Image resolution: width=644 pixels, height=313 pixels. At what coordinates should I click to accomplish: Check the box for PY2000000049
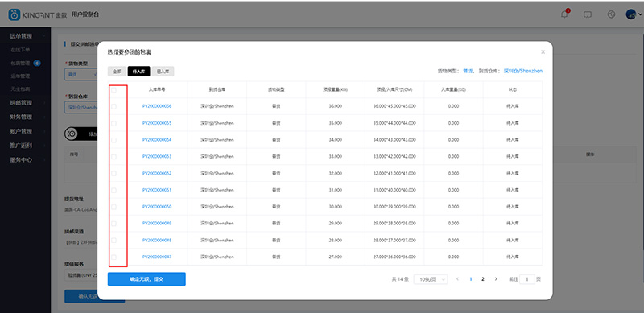pos(114,224)
